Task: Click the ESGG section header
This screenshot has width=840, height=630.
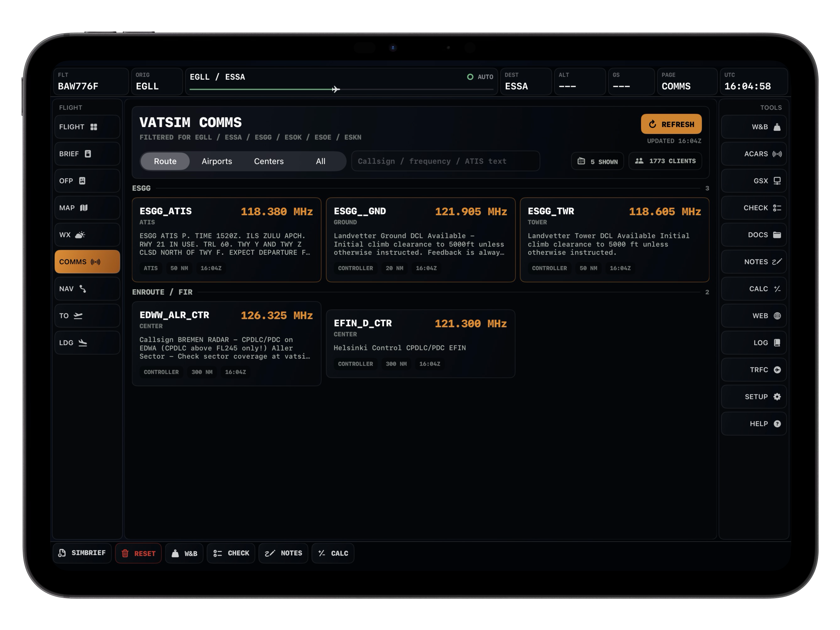Action: [141, 188]
